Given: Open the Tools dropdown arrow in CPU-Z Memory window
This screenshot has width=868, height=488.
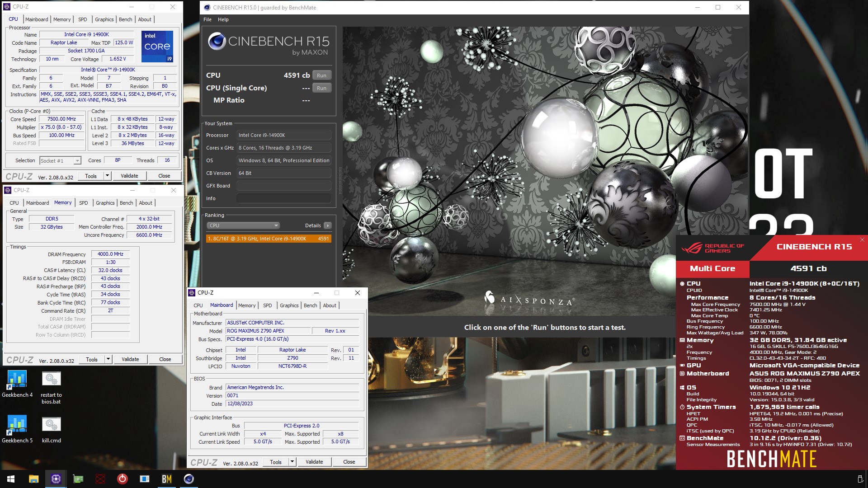Looking at the screenshot, I should 108,359.
